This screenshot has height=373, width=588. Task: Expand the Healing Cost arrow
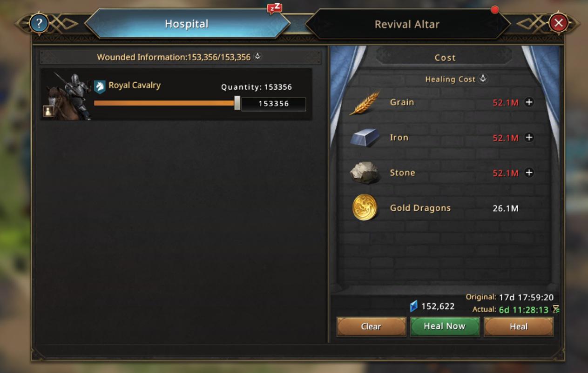tap(483, 79)
